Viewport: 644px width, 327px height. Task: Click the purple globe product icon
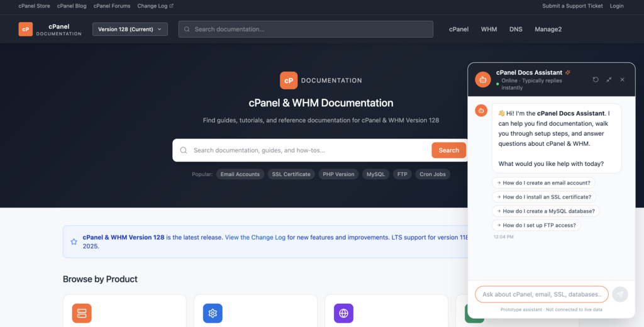(343, 313)
